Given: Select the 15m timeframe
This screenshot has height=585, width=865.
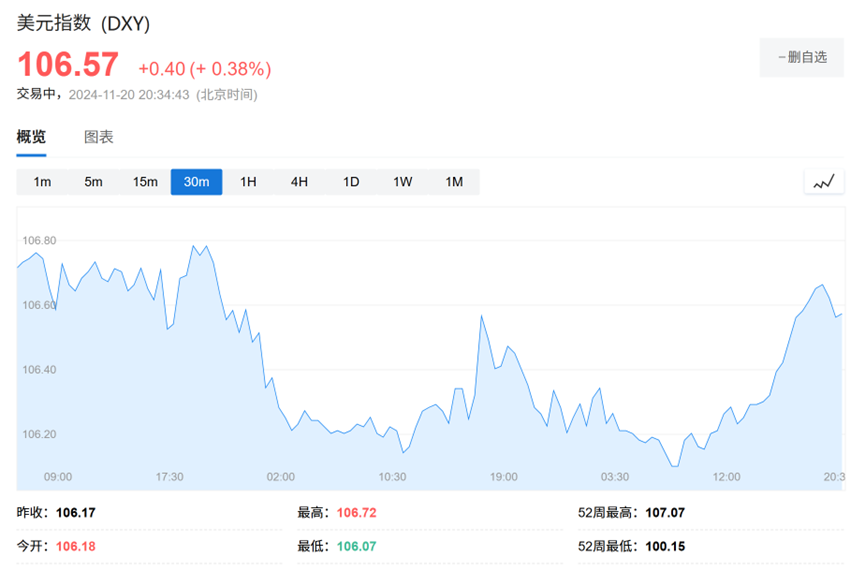Looking at the screenshot, I should point(145,182).
